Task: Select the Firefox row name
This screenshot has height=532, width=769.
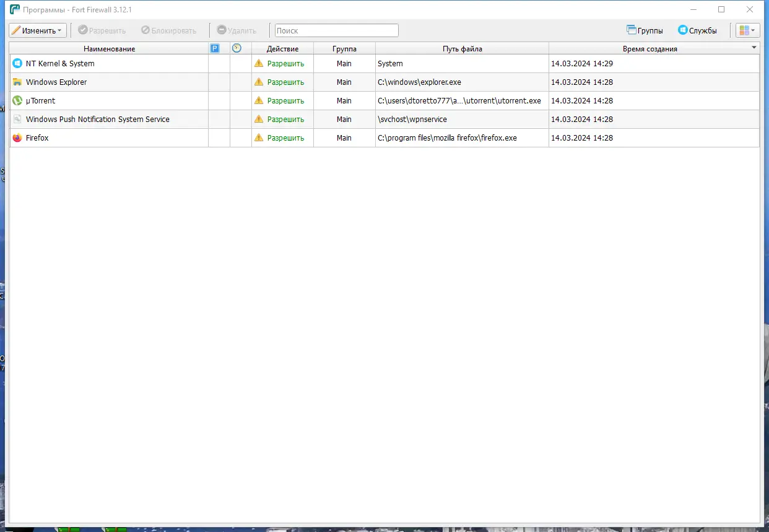Action: [37, 138]
